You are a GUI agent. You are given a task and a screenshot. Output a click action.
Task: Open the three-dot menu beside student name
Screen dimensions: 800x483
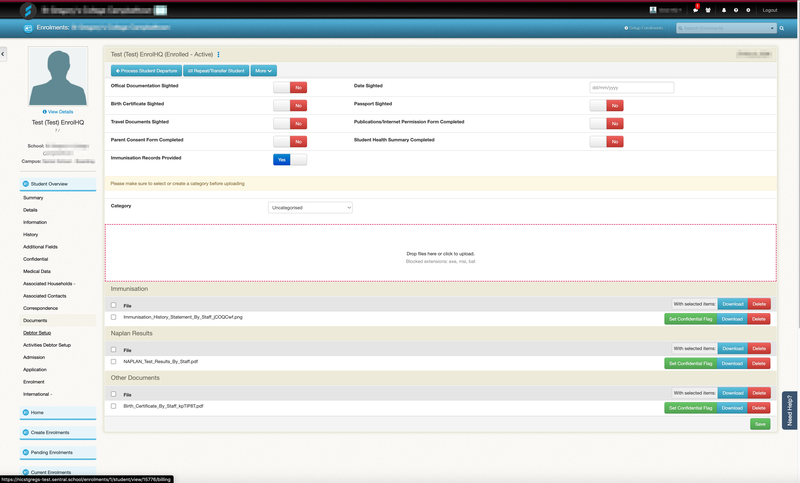tap(219, 54)
